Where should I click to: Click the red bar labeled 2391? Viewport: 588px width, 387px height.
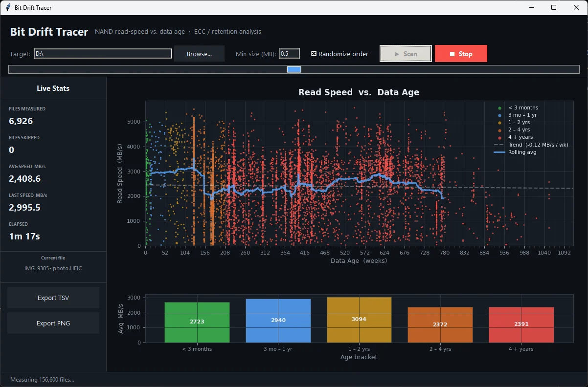pos(521,325)
